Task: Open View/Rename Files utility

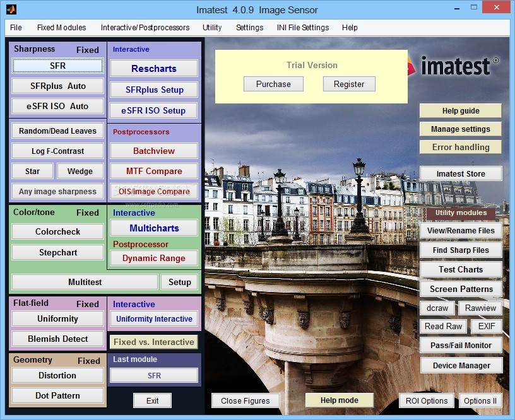Action: (x=461, y=230)
